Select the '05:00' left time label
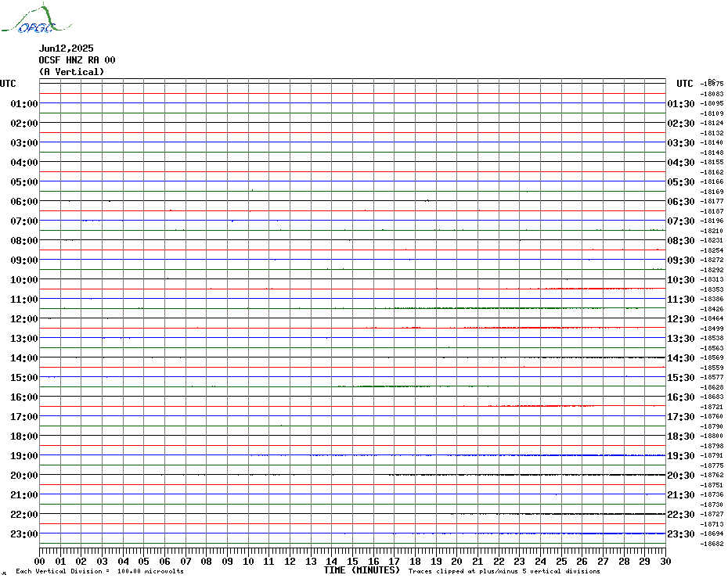 click(x=24, y=182)
